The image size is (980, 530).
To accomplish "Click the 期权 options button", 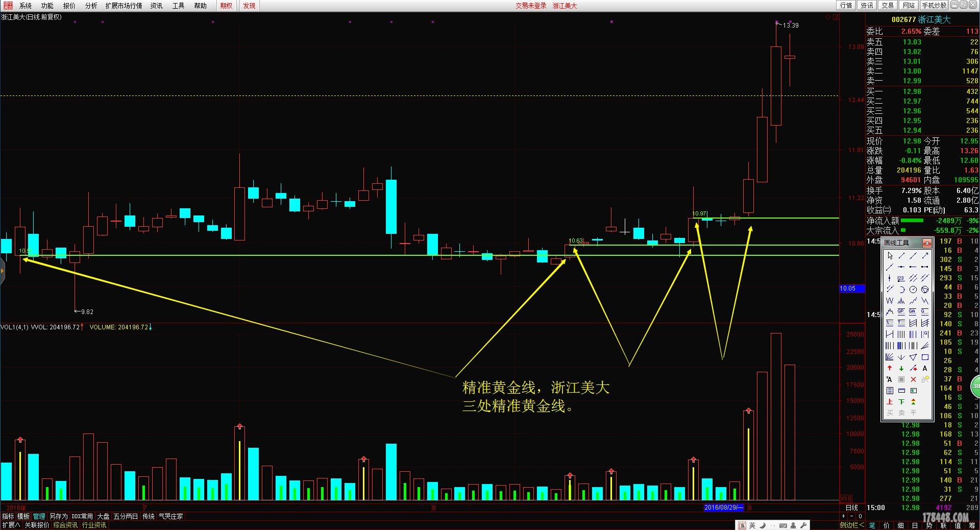I will [x=226, y=6].
